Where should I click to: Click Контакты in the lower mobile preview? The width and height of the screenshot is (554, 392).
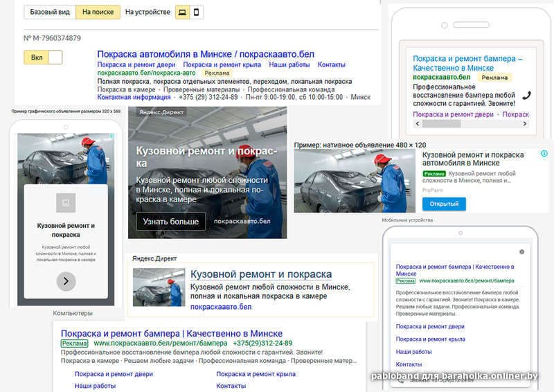409,364
